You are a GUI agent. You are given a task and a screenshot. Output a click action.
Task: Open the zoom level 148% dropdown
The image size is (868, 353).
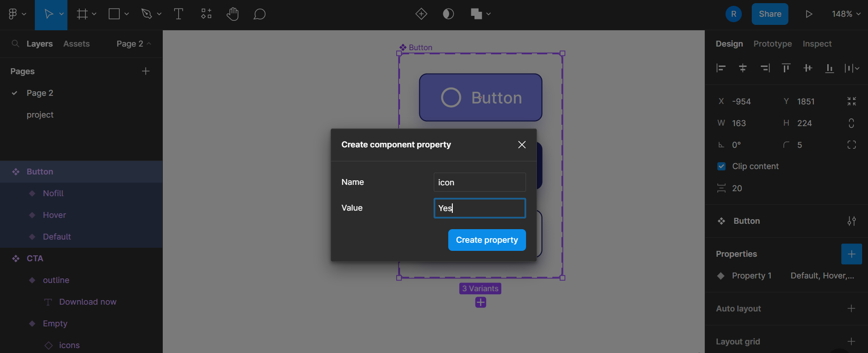[x=846, y=14]
